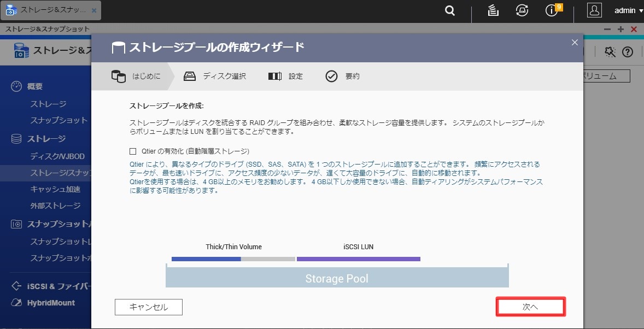Click the 'iSCSI LUN' label
The width and height of the screenshot is (644, 329).
pos(359,247)
